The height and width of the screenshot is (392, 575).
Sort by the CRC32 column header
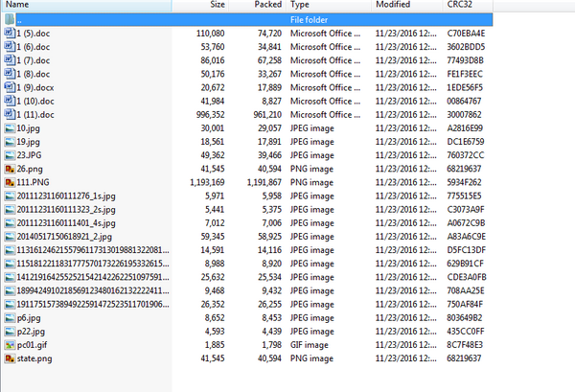click(468, 5)
